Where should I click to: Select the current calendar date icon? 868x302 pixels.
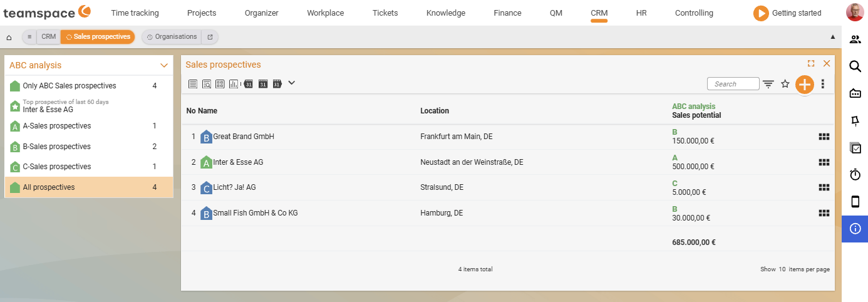coord(263,83)
